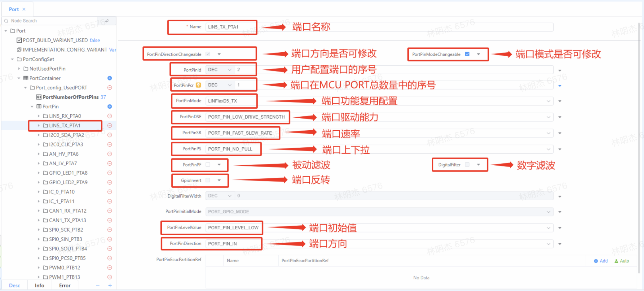Tick the GpioInvert checkbox
644x291 pixels.
[208, 180]
